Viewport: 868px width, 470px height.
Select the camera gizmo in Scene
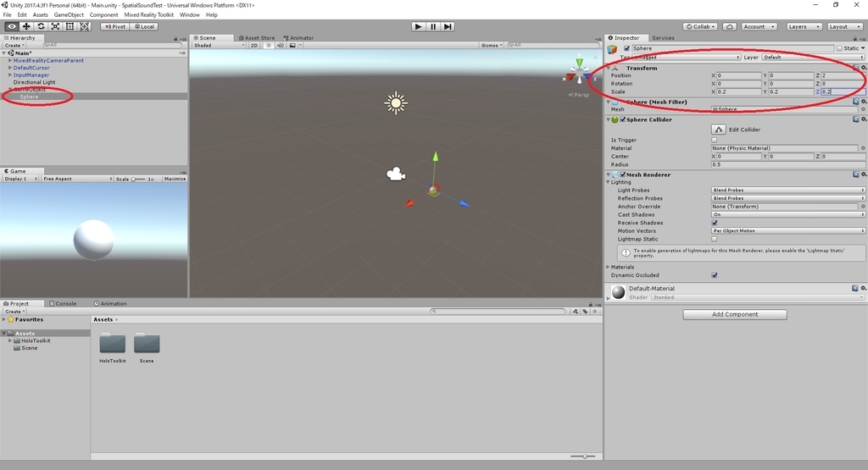pos(396,174)
